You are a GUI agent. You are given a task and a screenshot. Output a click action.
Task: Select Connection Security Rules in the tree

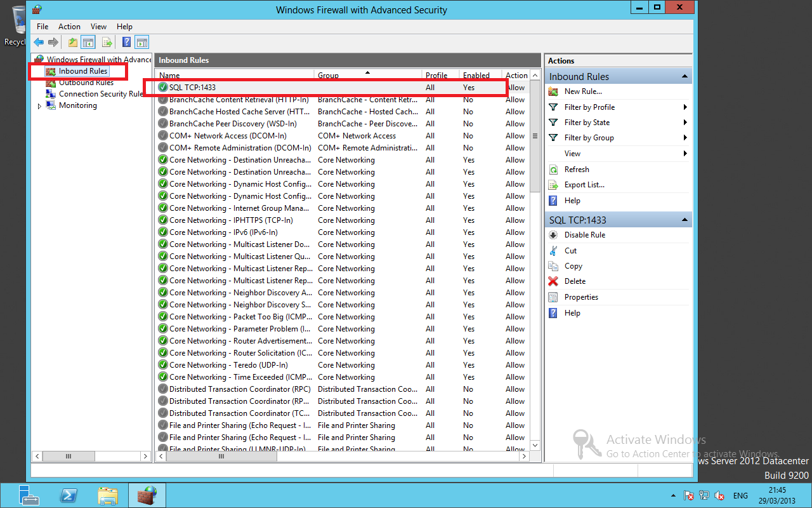tap(101, 94)
